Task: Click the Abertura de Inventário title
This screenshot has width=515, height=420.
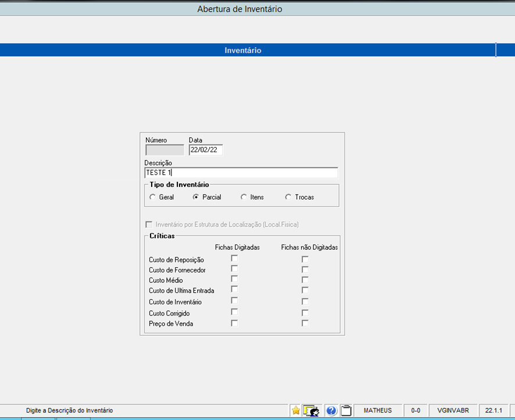Action: click(x=239, y=9)
